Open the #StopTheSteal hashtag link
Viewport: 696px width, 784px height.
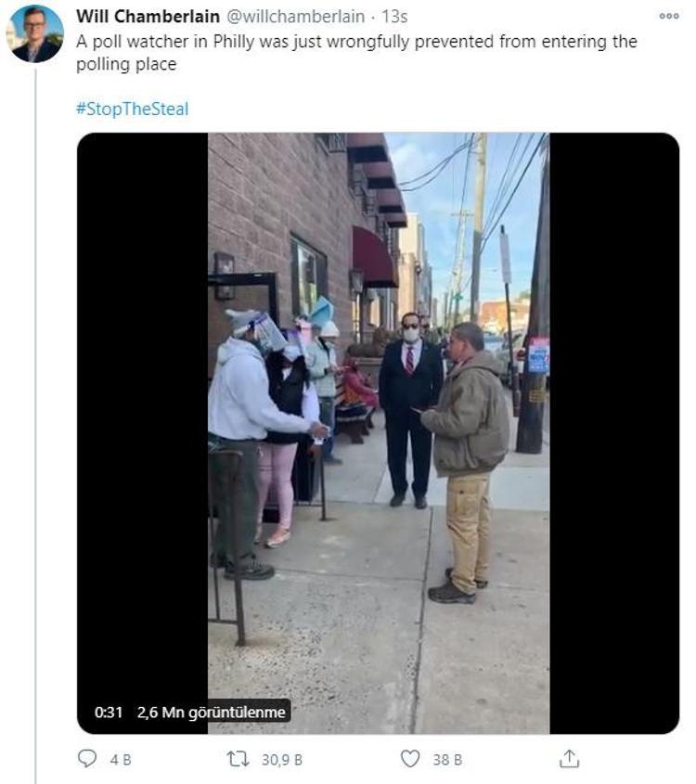(x=133, y=109)
